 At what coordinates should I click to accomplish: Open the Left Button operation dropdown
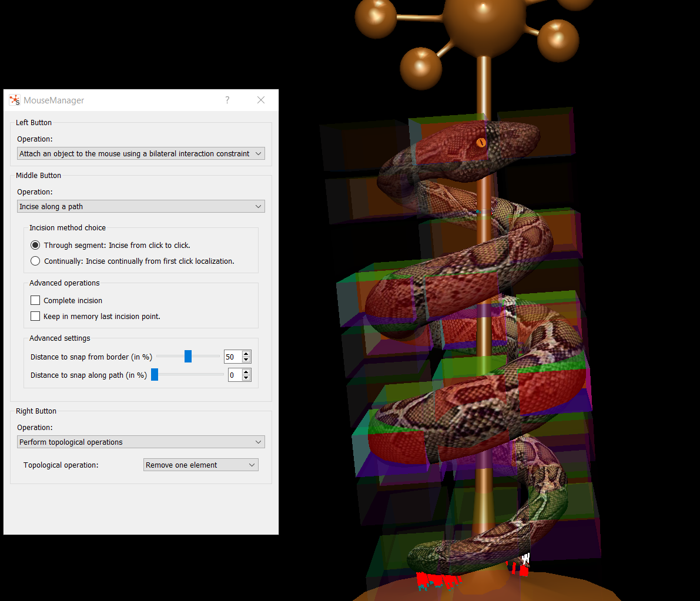pyautogui.click(x=141, y=153)
